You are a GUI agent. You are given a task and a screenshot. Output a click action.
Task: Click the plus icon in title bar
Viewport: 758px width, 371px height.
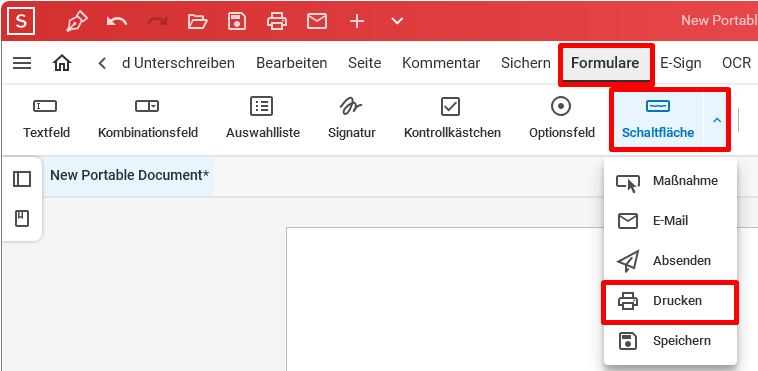[357, 21]
